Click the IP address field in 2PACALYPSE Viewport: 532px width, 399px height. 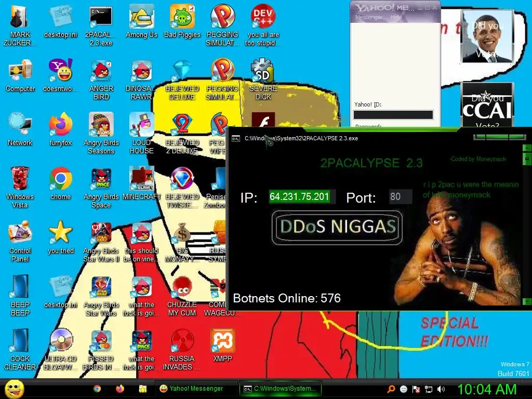[x=302, y=196]
